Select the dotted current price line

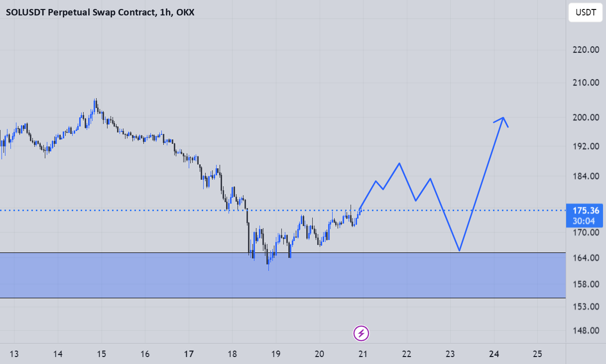coord(283,210)
